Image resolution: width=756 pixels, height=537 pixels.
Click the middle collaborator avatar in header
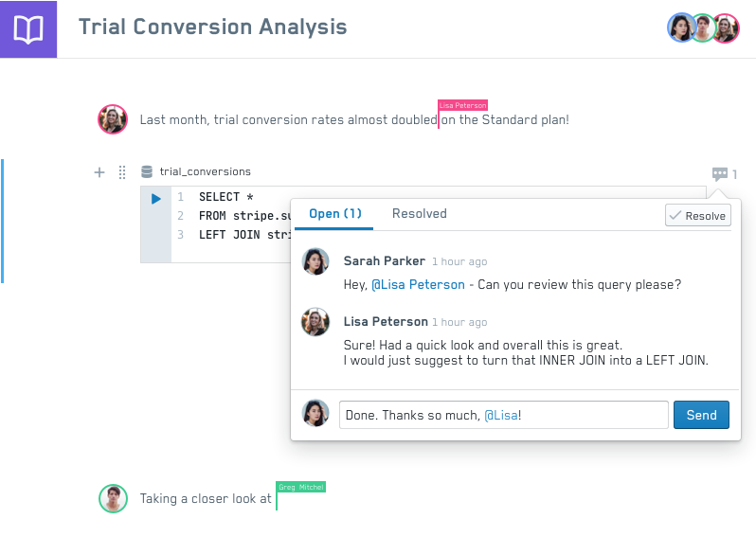702,28
